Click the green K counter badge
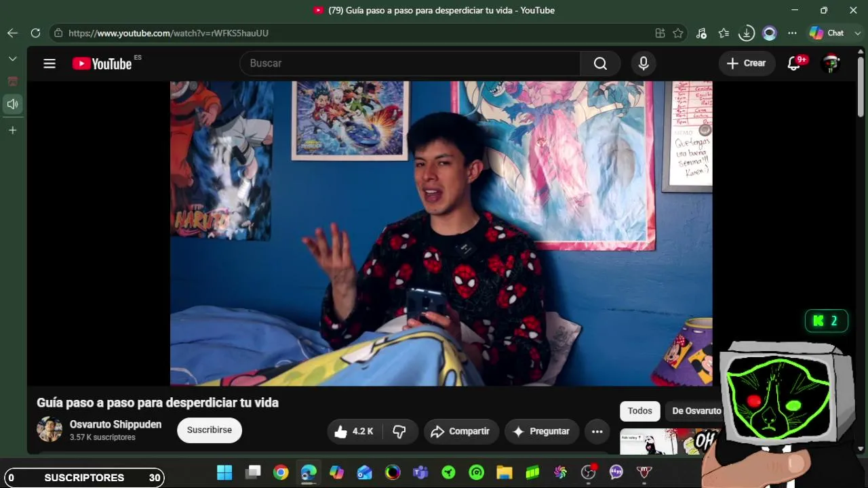Image resolution: width=868 pixels, height=488 pixels. coord(827,321)
